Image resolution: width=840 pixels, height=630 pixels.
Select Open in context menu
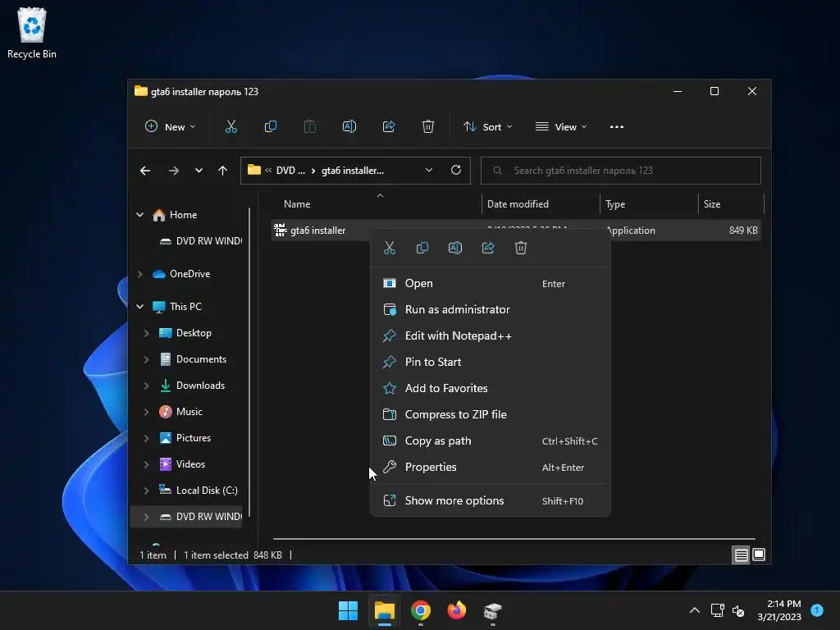tap(491, 283)
